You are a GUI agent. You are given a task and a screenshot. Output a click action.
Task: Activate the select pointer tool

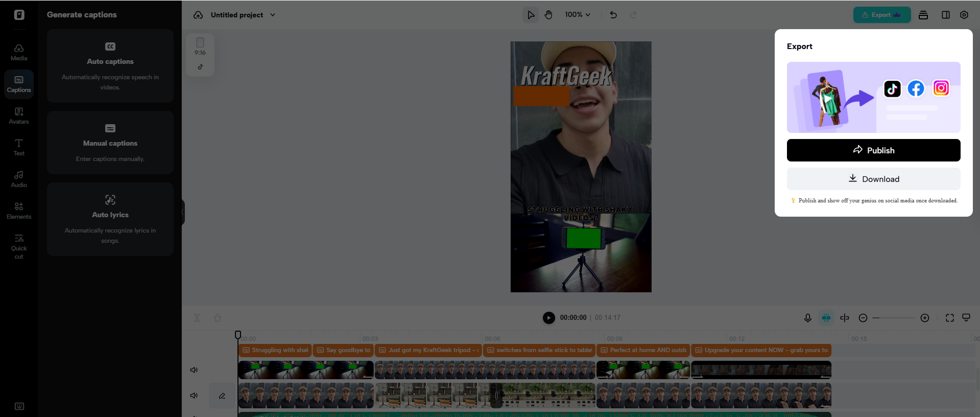(x=531, y=15)
